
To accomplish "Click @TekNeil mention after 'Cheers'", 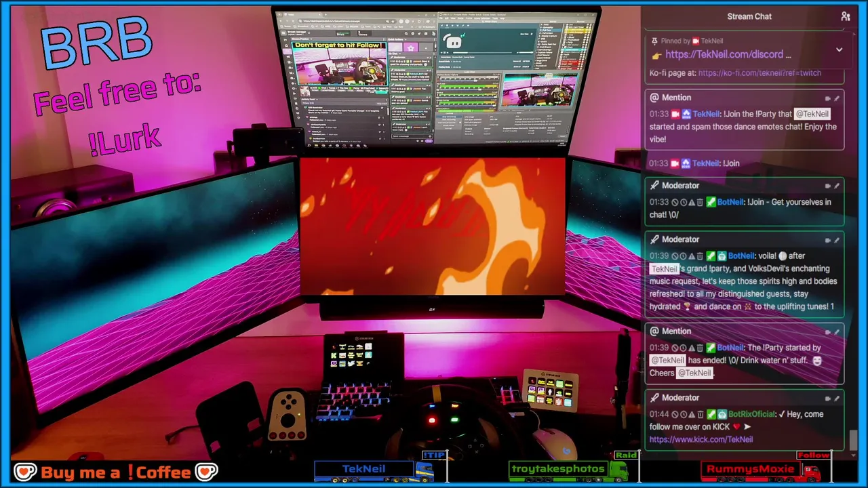I will tap(695, 373).
